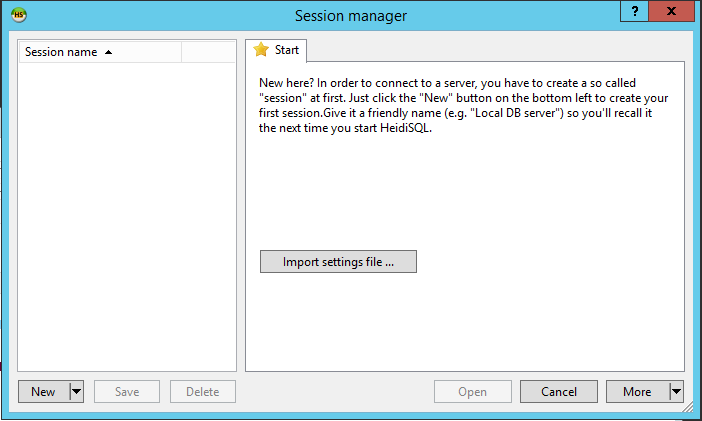Open the dropdown arrow beside More
The width and height of the screenshot is (702, 421).
tap(676, 392)
